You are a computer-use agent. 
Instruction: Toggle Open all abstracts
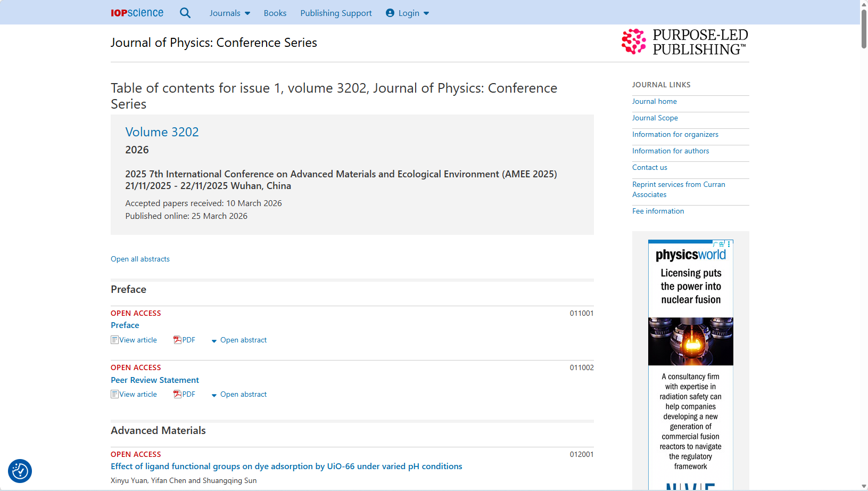click(x=140, y=259)
